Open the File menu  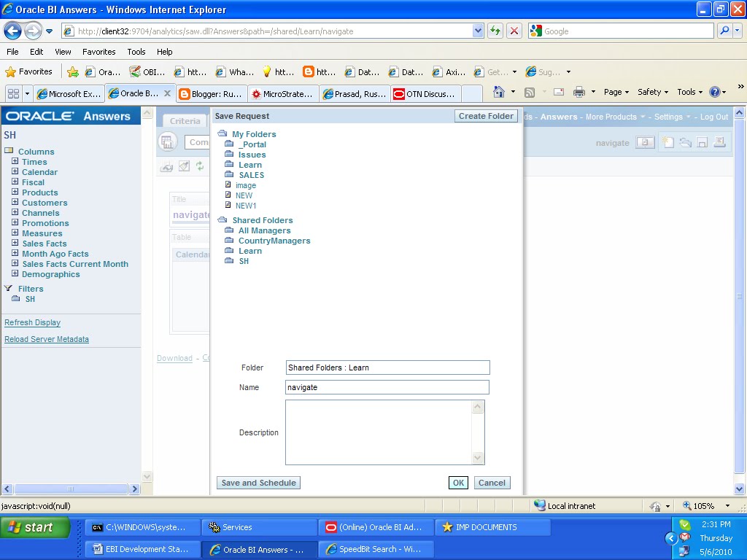click(13, 52)
